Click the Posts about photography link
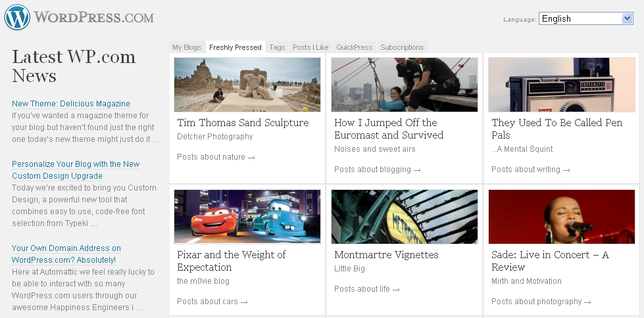The image size is (644, 318). point(541,302)
